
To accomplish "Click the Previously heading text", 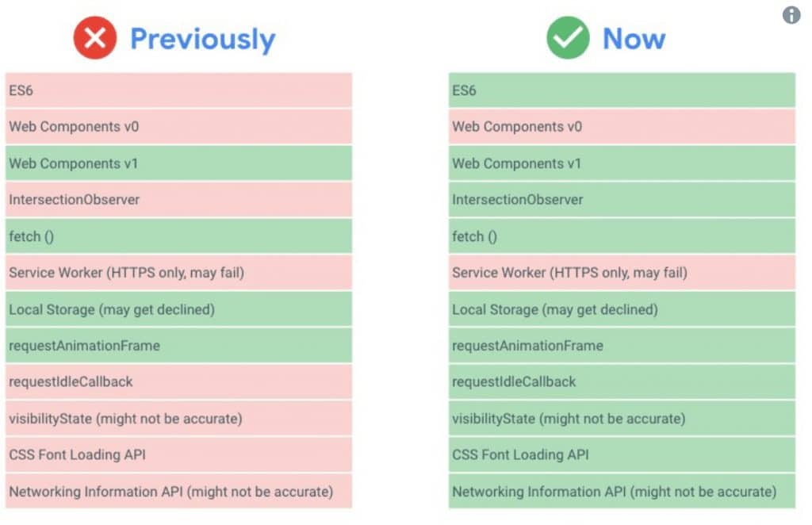I will [202, 40].
